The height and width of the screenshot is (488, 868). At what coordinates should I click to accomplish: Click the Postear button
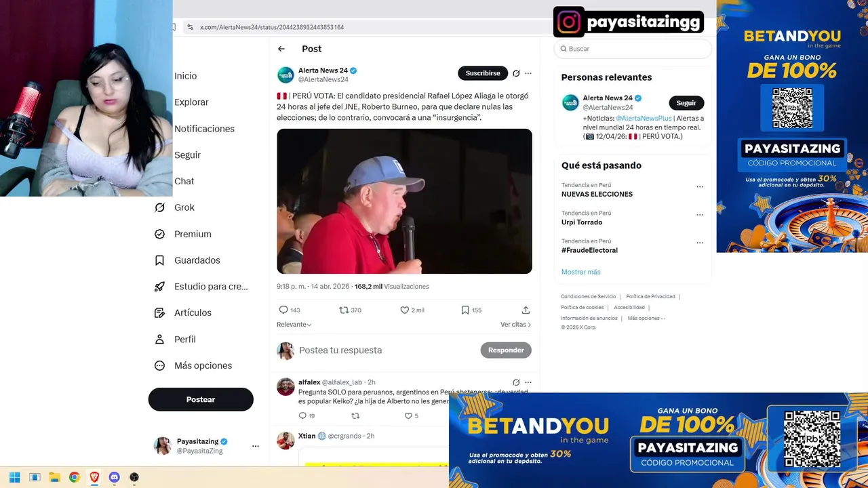[201, 399]
